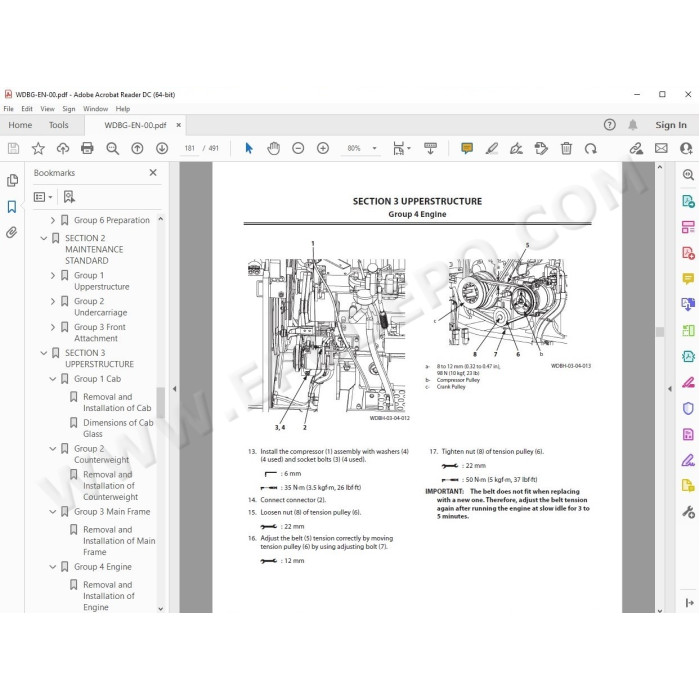Collapse SECTION 2 MAINTENANCE STANDARD bookmark
700x700 pixels.
[44, 238]
